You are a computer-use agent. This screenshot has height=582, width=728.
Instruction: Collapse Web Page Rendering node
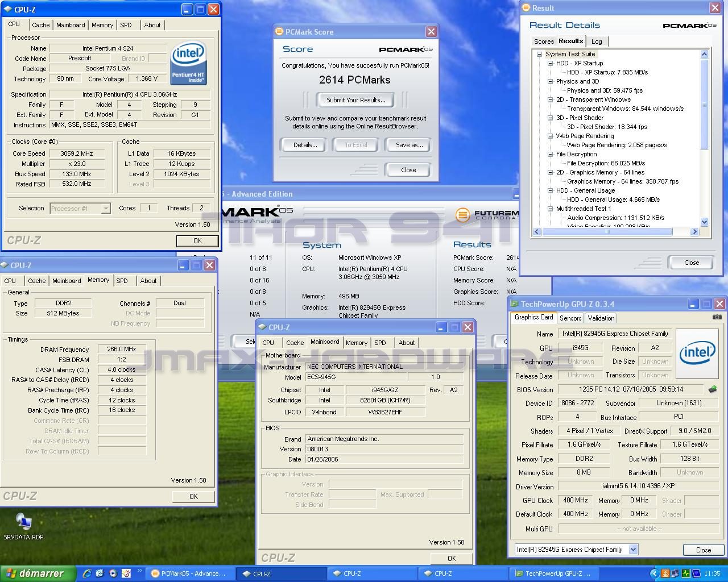tap(550, 136)
